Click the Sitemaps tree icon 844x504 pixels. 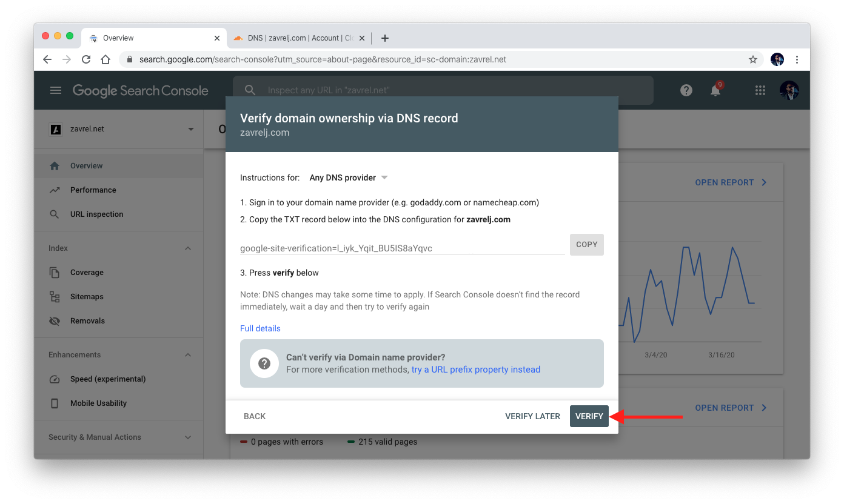coord(55,297)
